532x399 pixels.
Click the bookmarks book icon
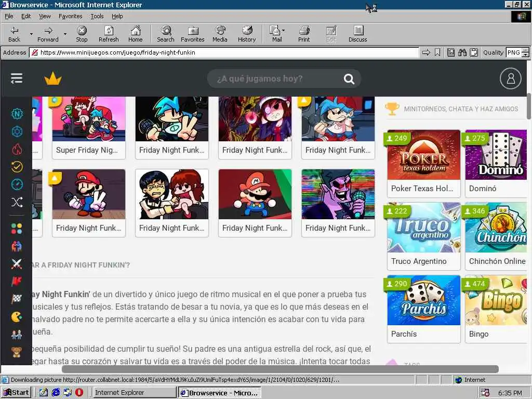(x=451, y=52)
